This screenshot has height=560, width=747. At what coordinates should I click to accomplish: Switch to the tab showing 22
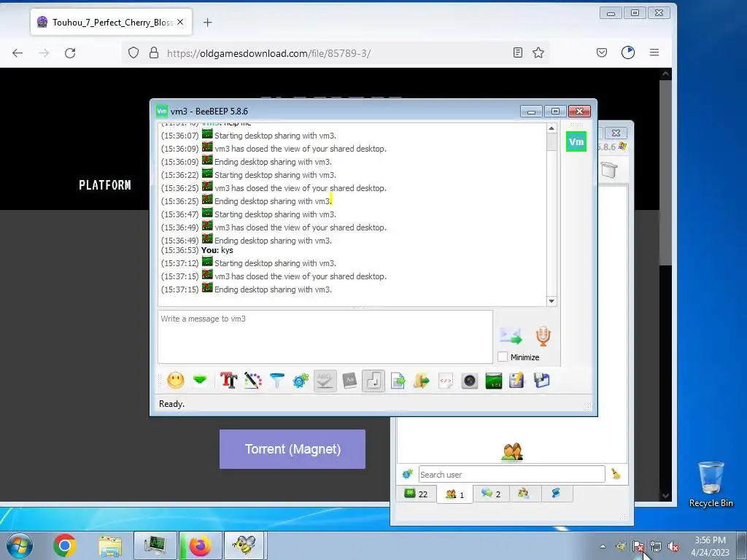click(416, 494)
